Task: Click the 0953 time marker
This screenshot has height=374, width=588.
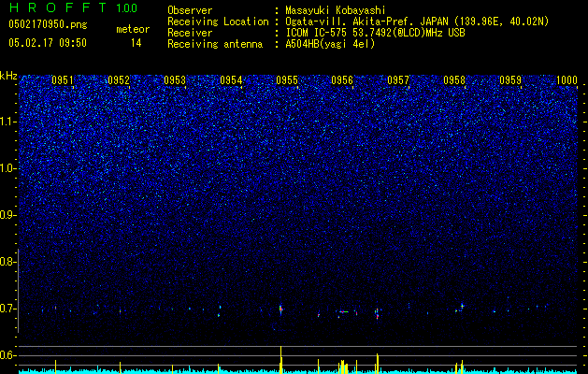Action: point(175,80)
